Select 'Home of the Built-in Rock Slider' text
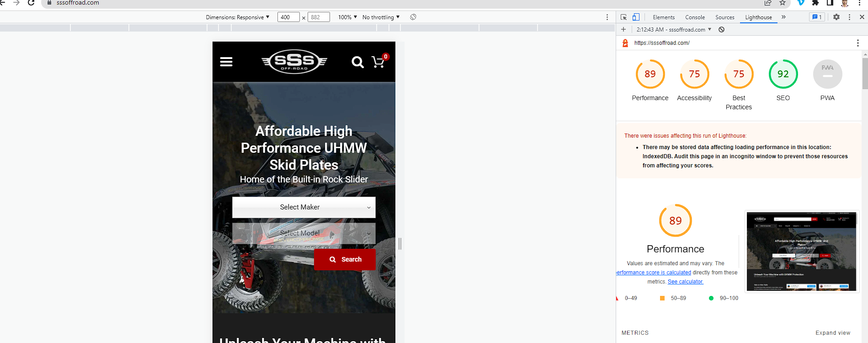The image size is (868, 343). tap(304, 179)
